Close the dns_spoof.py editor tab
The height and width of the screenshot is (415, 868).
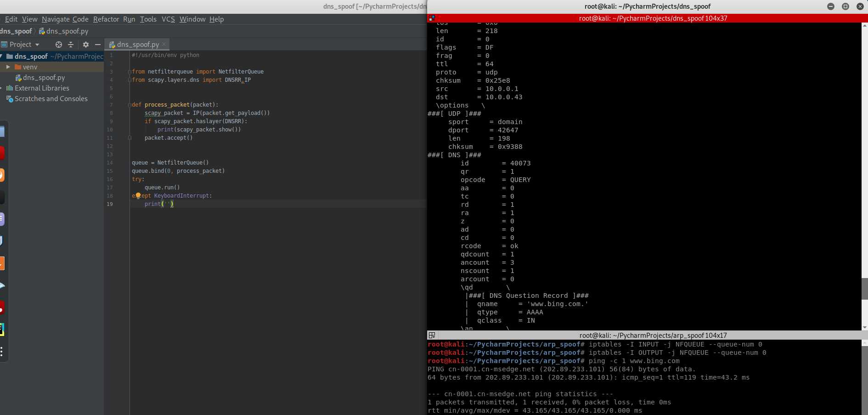point(164,44)
